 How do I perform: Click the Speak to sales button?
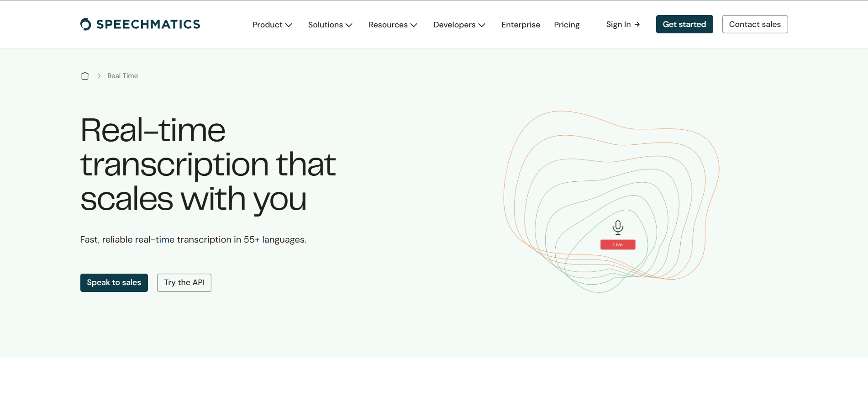tap(114, 283)
